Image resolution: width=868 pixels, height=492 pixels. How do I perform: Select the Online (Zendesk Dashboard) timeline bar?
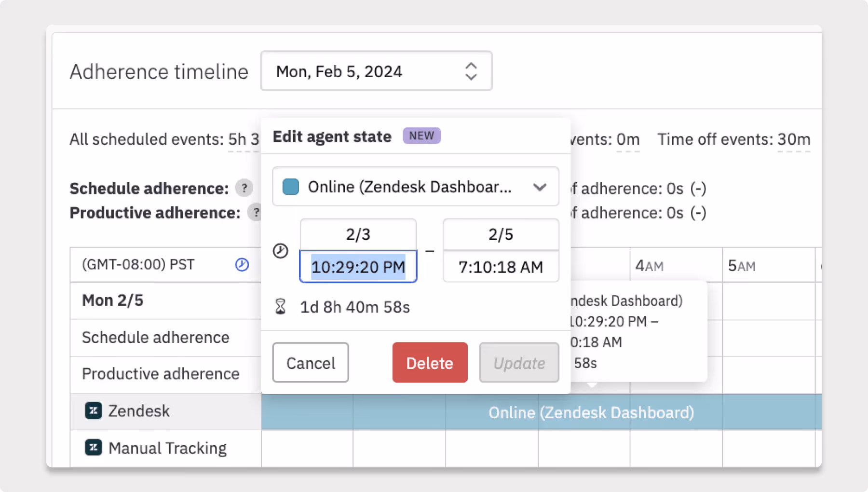pyautogui.click(x=591, y=412)
